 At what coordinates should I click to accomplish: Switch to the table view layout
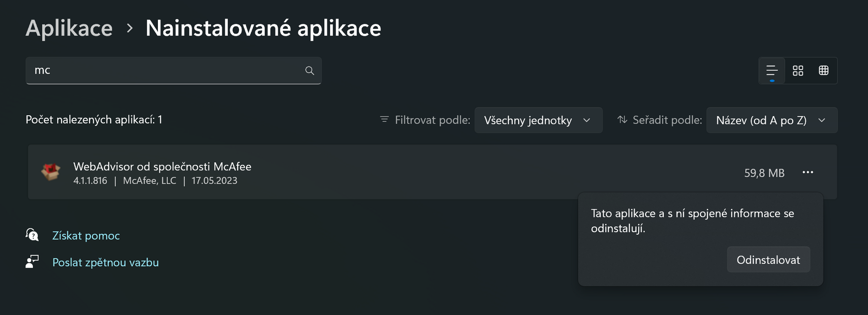click(x=823, y=71)
